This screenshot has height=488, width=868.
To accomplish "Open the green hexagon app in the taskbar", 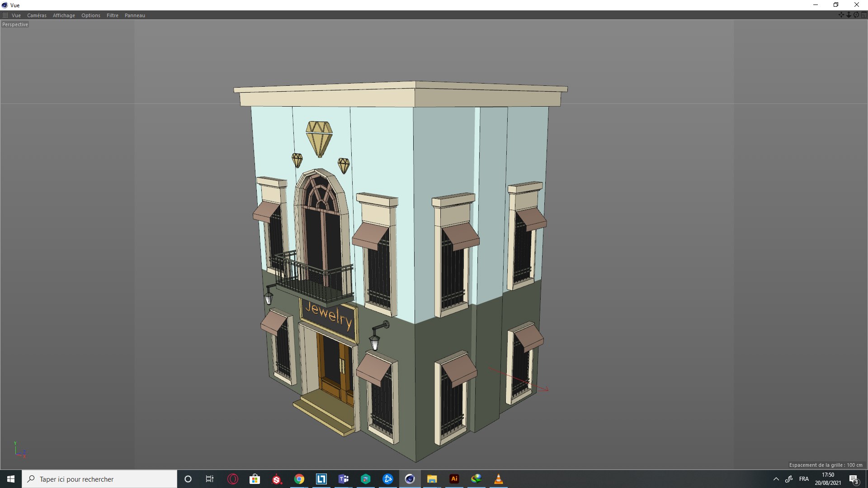I will pyautogui.click(x=365, y=479).
